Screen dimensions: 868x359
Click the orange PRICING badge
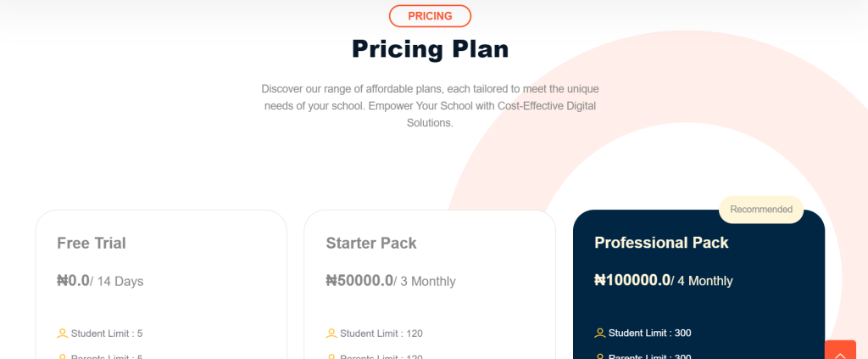[430, 15]
